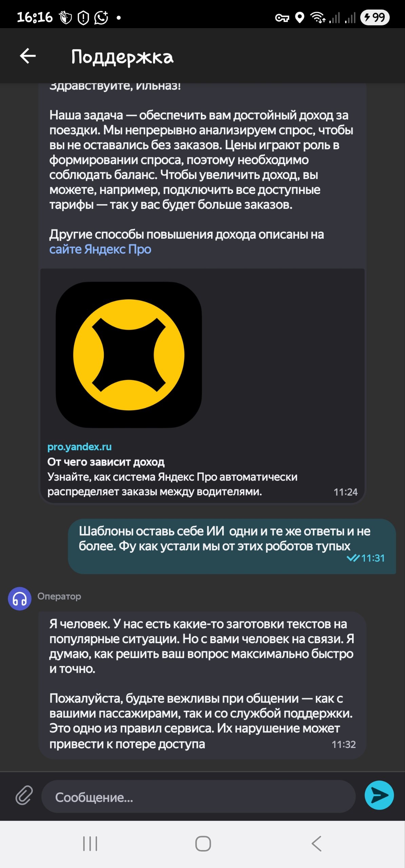Select the Шаблоны оставь себе ИИ message
The height and width of the screenshot is (868, 405).
tap(232, 546)
